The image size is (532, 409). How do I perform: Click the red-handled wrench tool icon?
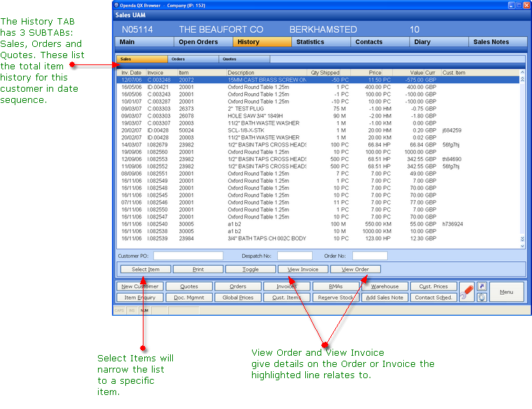[x=466, y=292]
